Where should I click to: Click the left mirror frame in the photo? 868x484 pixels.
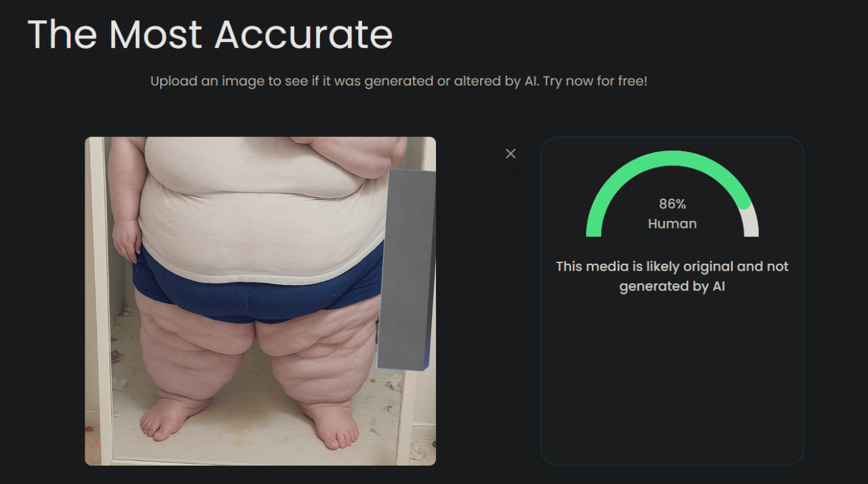point(98,305)
